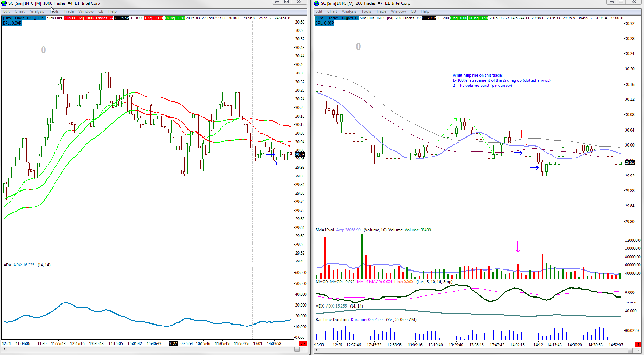Click left scroll arrow in 1000 Trades chart

click(x=4, y=349)
